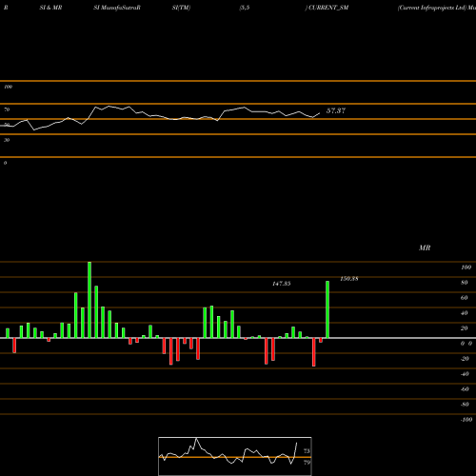476x476 pixels.
Task: Click the RSI axis label 70
Action: 7,109
